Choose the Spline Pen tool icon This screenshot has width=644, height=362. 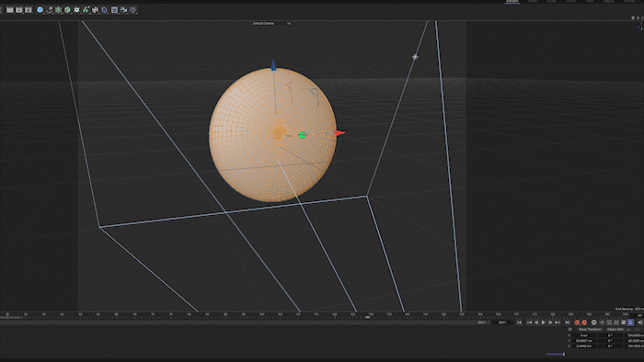[50, 10]
